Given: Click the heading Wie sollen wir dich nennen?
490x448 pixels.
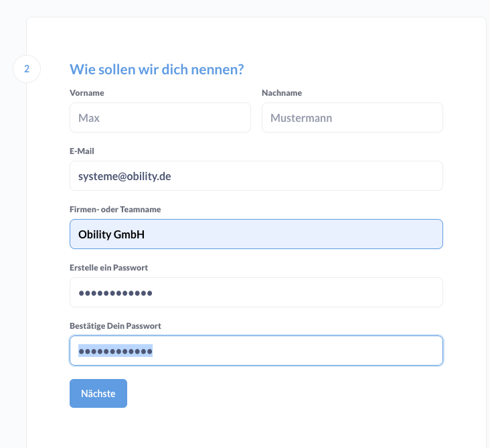Looking at the screenshot, I should pyautogui.click(x=157, y=69).
